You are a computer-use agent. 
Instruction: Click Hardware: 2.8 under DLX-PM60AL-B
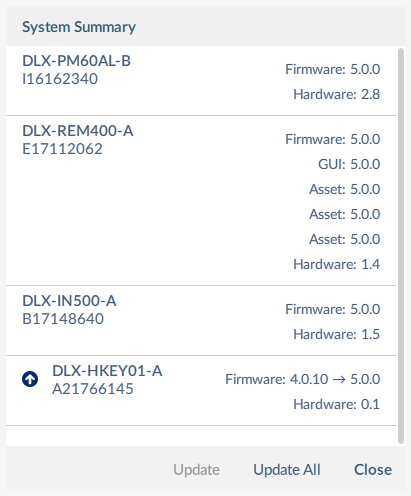tap(337, 94)
